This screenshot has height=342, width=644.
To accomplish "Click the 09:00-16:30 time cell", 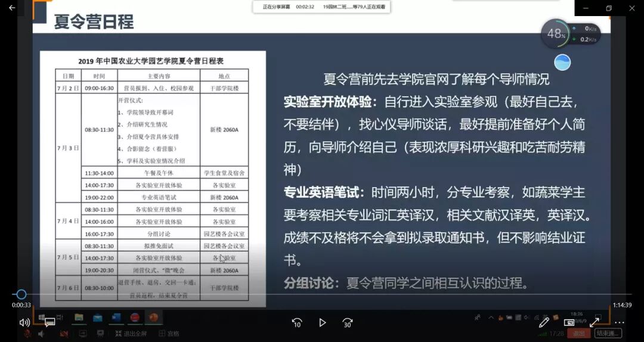I will (99, 88).
